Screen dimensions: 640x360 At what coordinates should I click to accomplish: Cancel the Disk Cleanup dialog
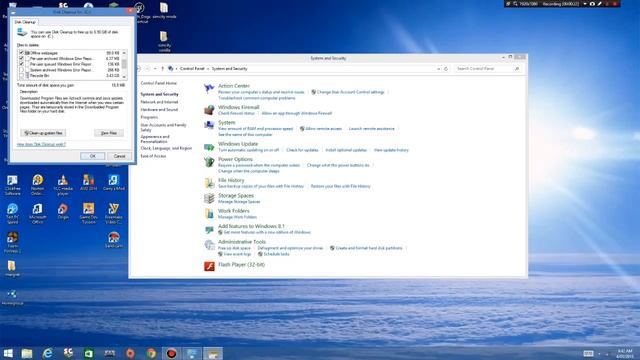tap(119, 156)
